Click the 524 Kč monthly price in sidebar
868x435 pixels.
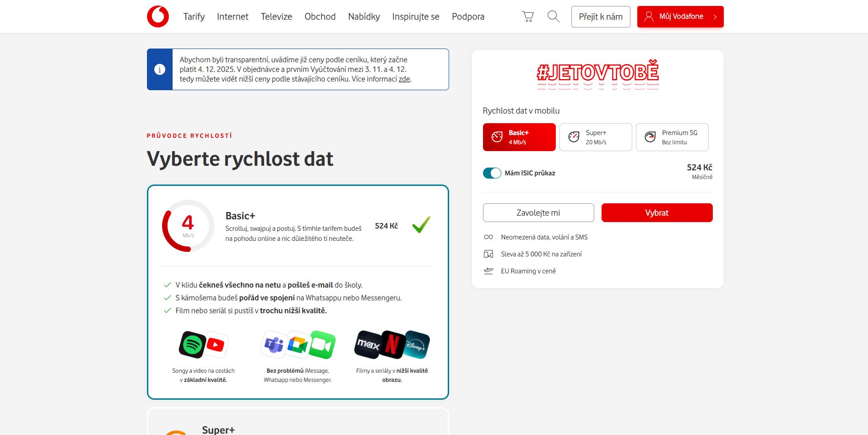coord(700,168)
